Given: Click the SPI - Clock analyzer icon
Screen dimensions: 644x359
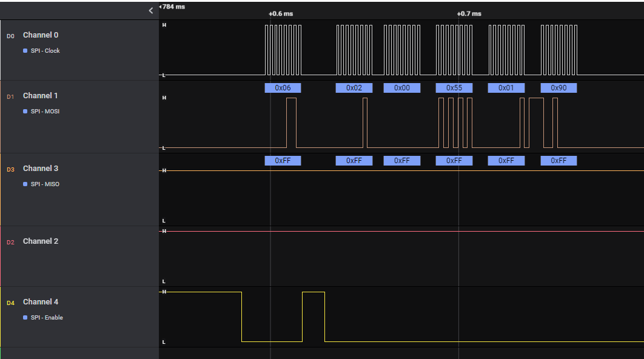Looking at the screenshot, I should pyautogui.click(x=25, y=51).
